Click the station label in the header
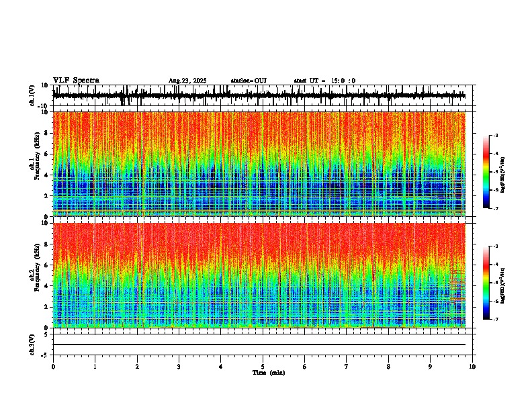Screen dimensions: 532x411 (249, 81)
